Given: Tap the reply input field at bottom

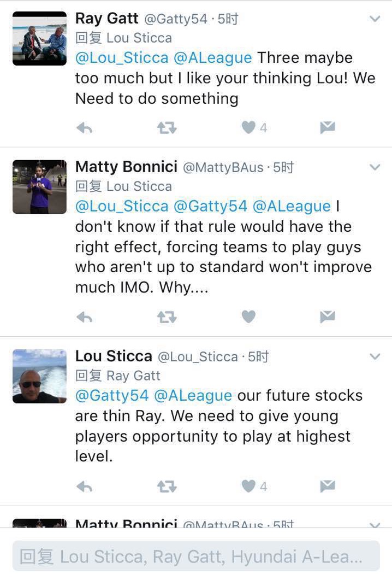Looking at the screenshot, I should [196, 556].
